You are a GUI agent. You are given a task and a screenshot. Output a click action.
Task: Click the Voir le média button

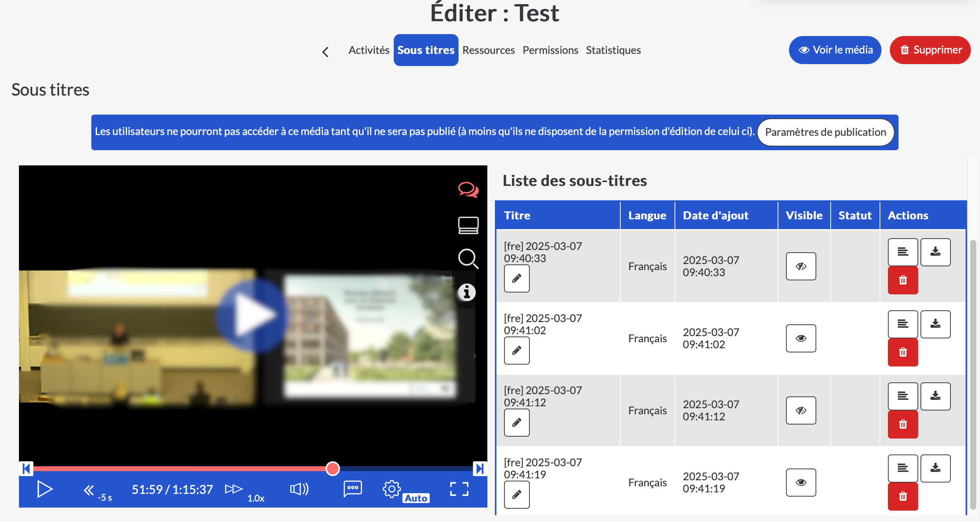[835, 50]
